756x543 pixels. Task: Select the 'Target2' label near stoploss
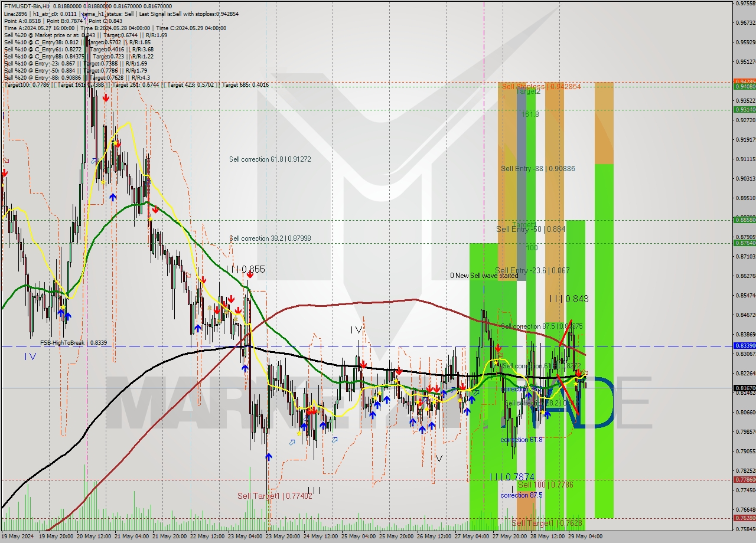[528, 92]
